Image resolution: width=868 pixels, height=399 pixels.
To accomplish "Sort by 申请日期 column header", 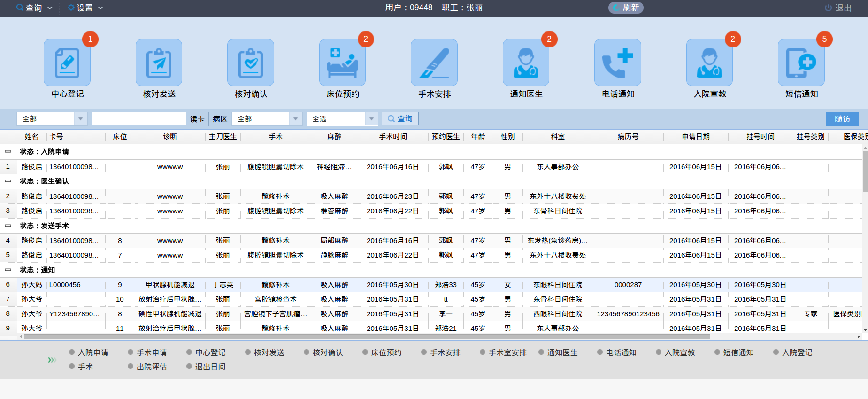I will coord(696,136).
